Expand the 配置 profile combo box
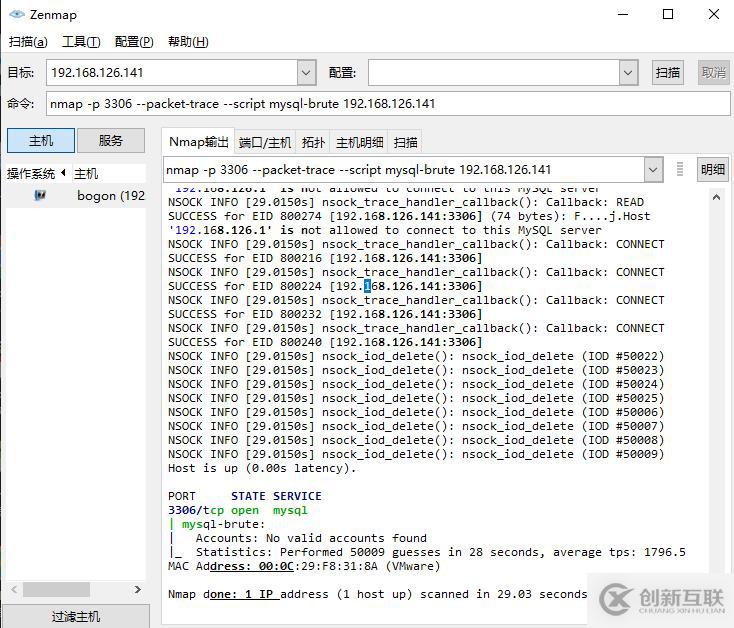This screenshot has height=628, width=734. [628, 72]
